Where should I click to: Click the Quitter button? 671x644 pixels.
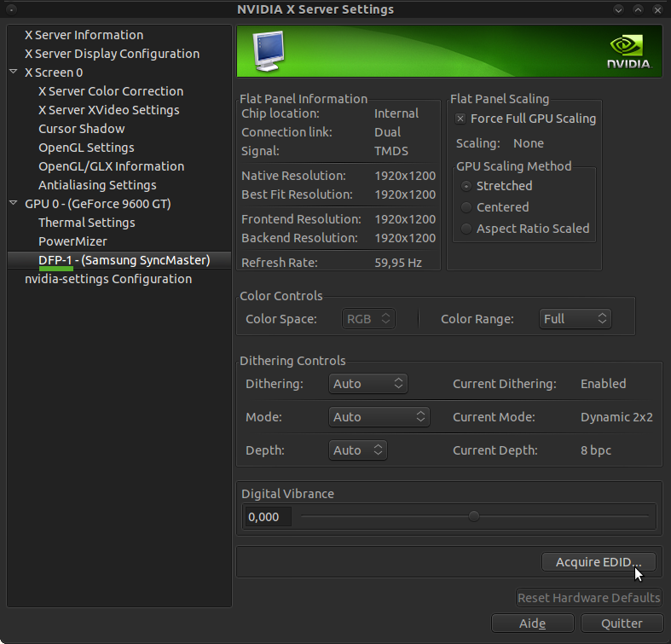(x=622, y=624)
